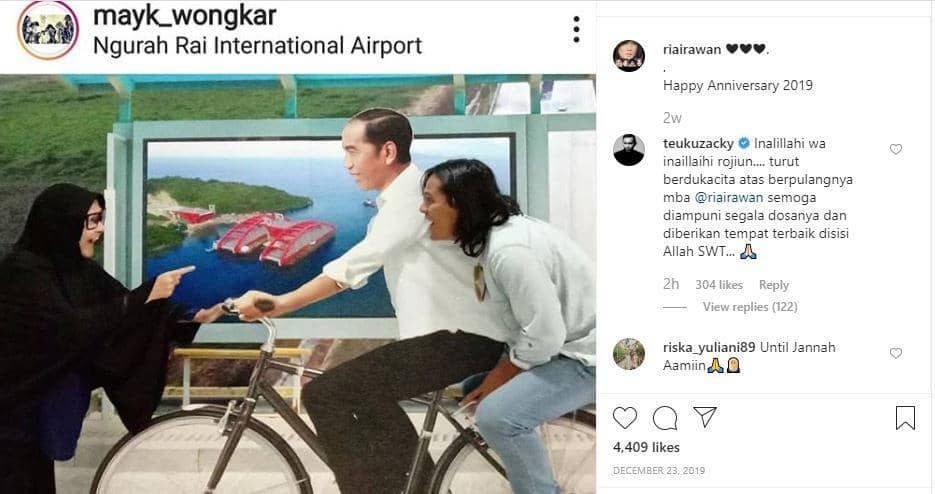Save the post with the bookmark icon
Viewport: 935px width, 494px height.
coord(905,418)
